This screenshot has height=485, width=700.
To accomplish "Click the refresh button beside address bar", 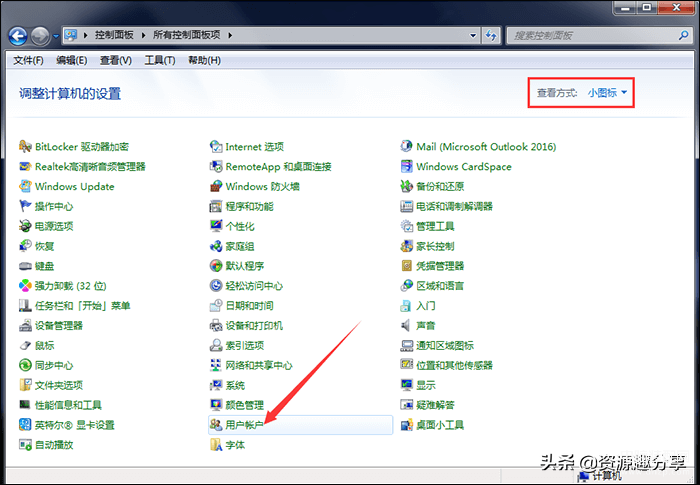I will click(x=491, y=35).
